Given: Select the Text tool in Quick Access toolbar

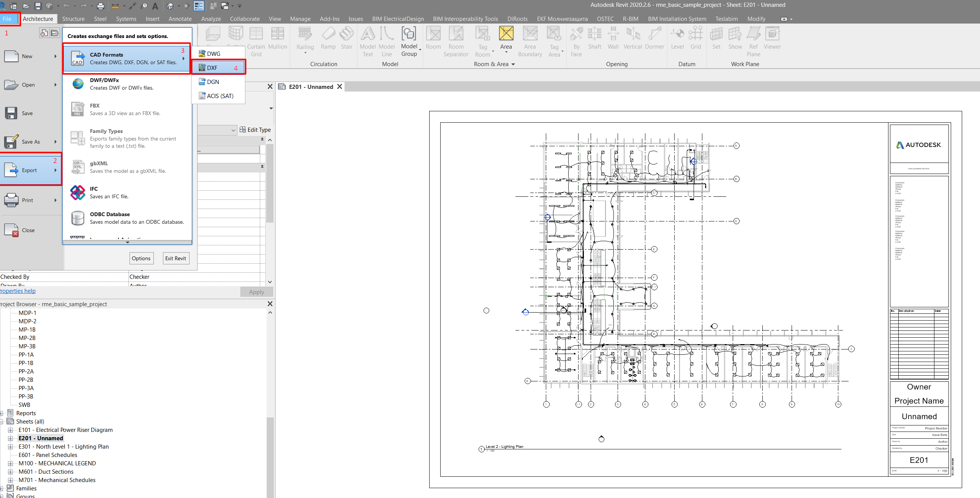Looking at the screenshot, I should (155, 6).
